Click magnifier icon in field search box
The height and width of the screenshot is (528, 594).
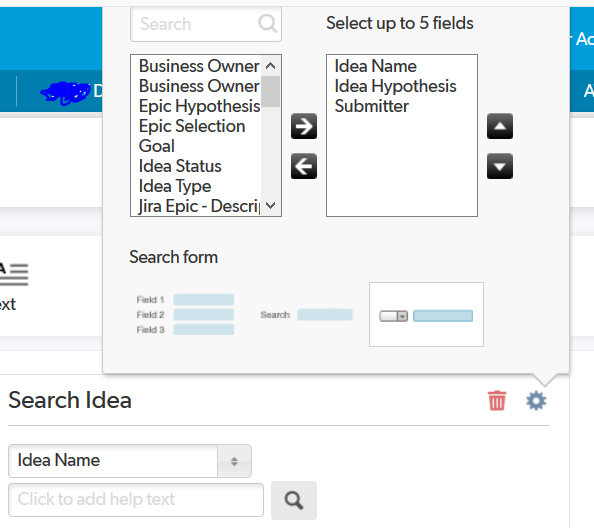tap(267, 24)
